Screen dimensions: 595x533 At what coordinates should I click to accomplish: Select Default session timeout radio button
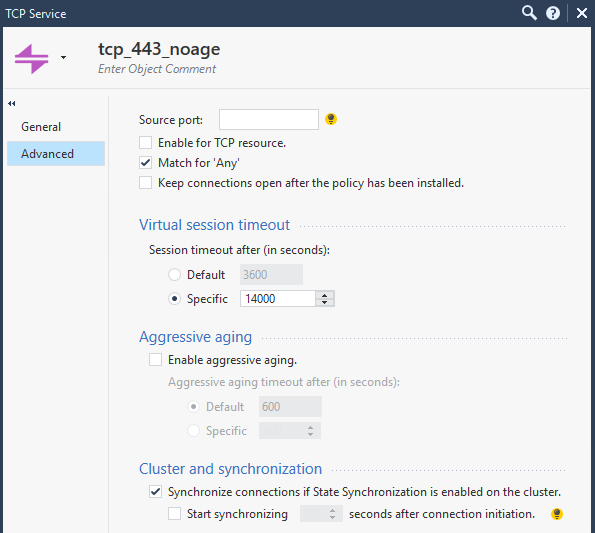pos(174,275)
